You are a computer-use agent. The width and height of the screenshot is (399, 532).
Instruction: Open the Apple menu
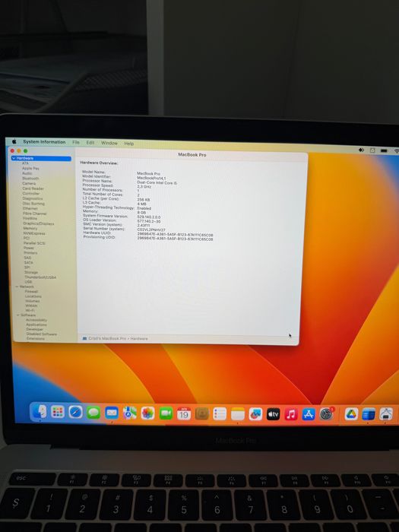[14, 141]
